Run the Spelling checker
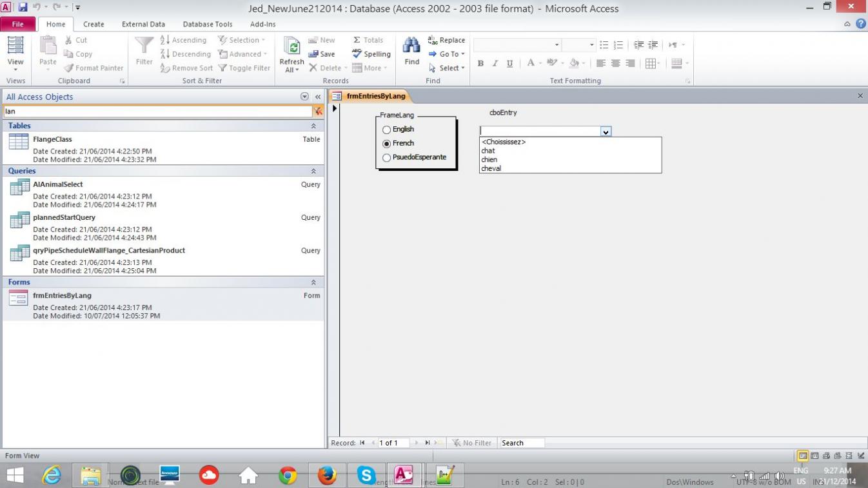Image resolution: width=868 pixels, height=488 pixels. [371, 54]
